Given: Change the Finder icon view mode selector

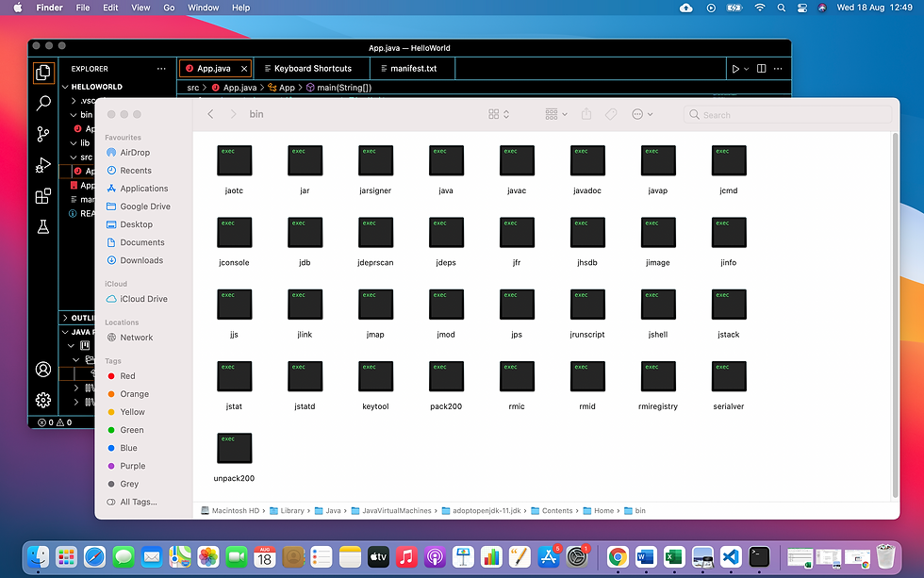Looking at the screenshot, I should point(499,114).
